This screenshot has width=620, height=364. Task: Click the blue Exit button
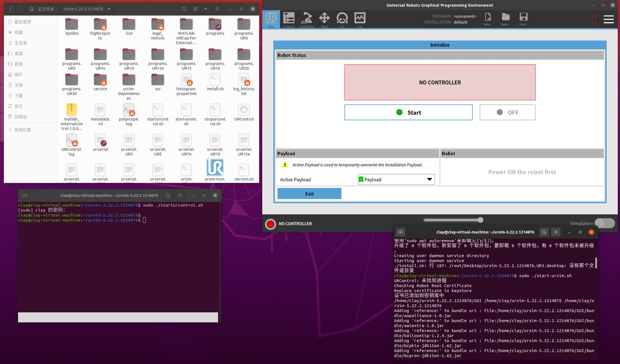309,194
